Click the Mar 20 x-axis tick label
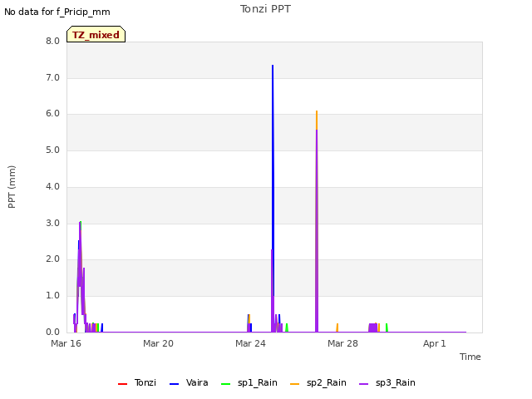 (158, 343)
